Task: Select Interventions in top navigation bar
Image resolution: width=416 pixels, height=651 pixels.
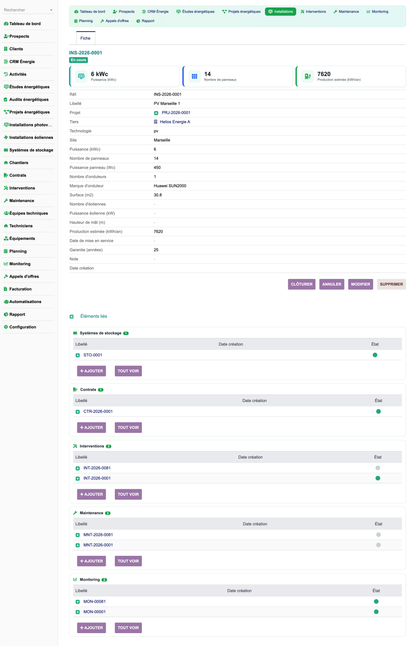Action: tap(313, 12)
